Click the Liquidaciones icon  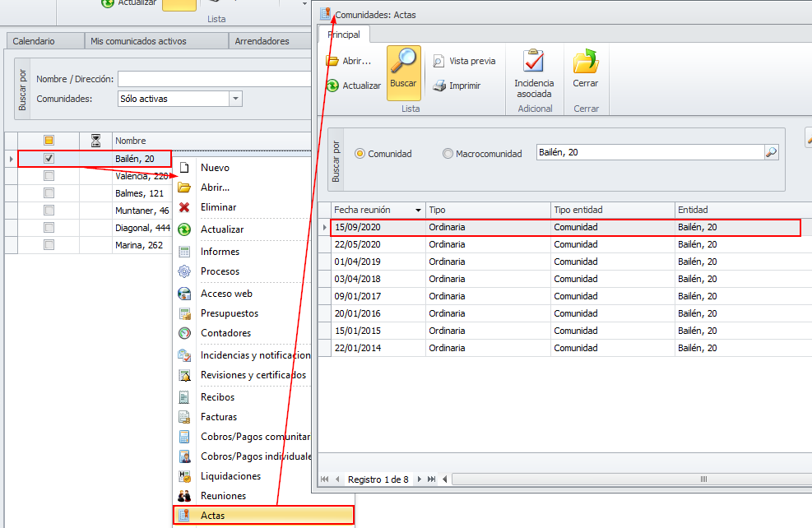pos(184,475)
